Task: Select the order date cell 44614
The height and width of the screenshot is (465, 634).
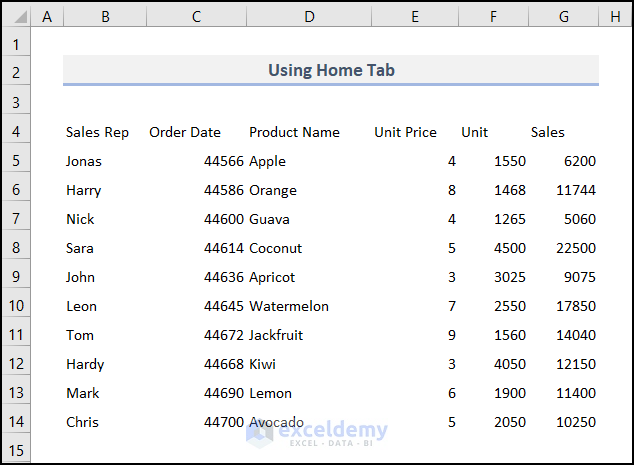Action: click(x=223, y=248)
